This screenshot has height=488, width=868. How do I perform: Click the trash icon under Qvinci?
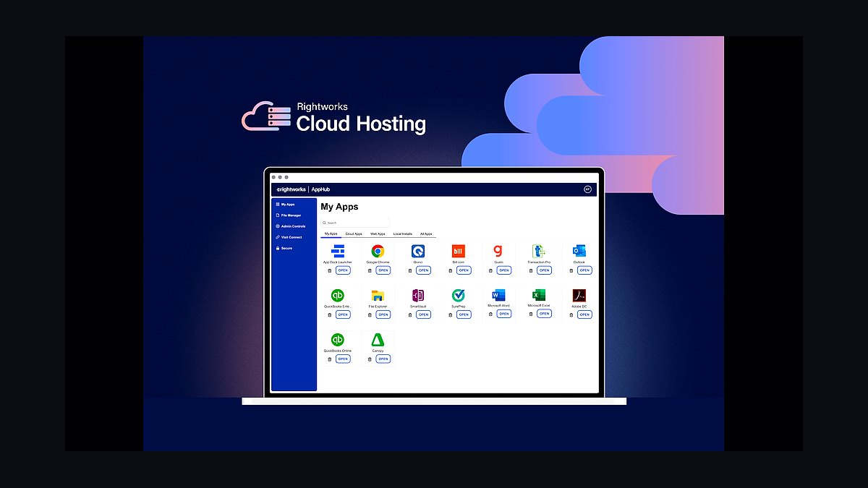coord(410,270)
